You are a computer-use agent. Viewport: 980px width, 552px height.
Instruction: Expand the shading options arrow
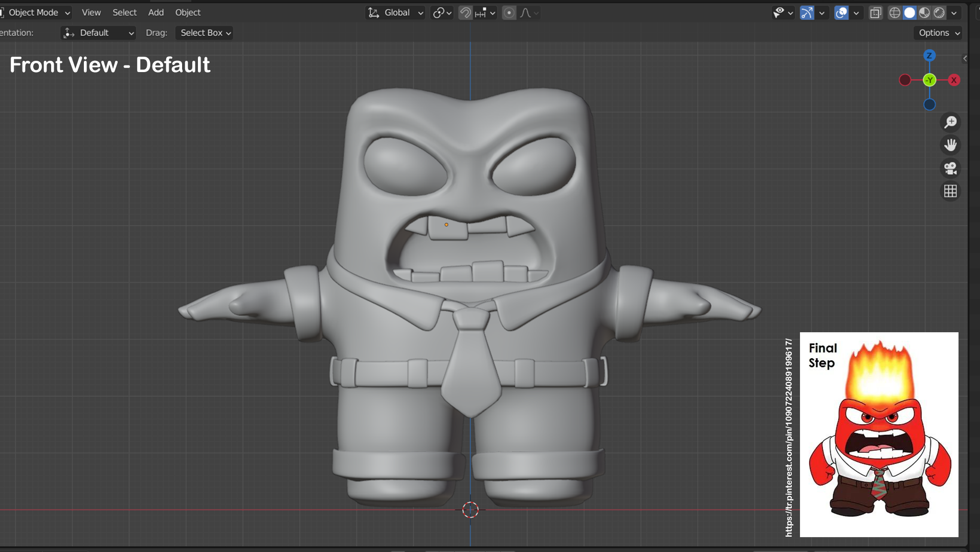click(954, 13)
